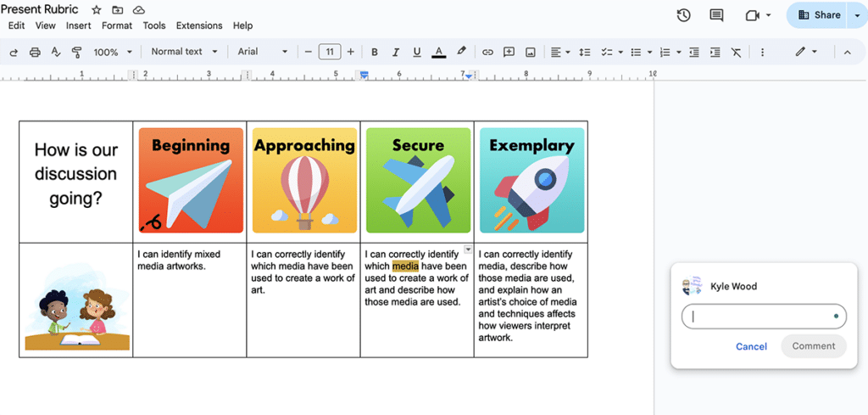The image size is (868, 415).
Task: Decrease font size with the minus button
Action: [x=309, y=52]
